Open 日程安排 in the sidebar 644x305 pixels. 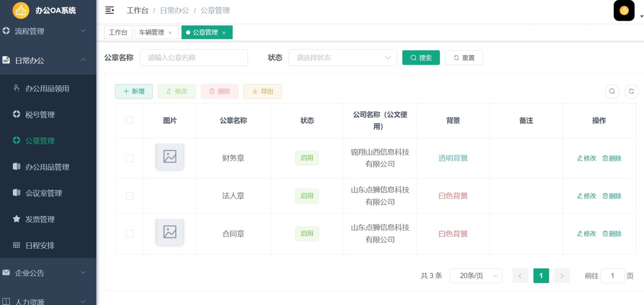[x=40, y=246]
